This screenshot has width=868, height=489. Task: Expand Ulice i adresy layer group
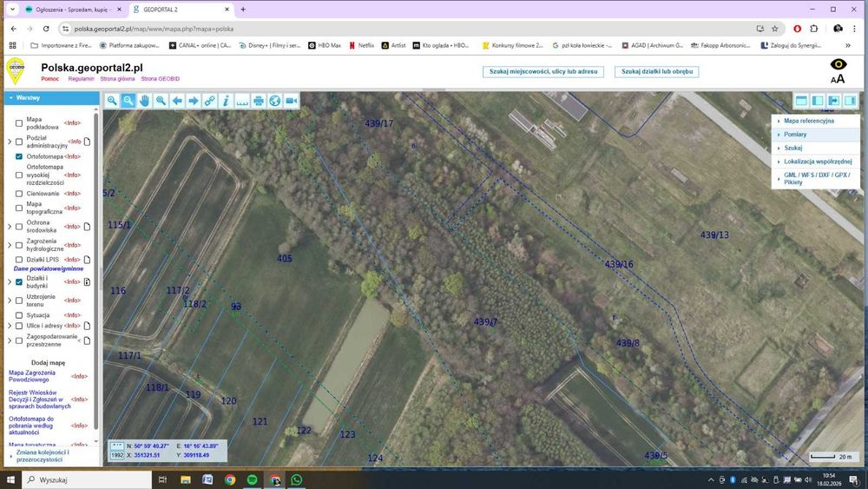[x=10, y=326]
